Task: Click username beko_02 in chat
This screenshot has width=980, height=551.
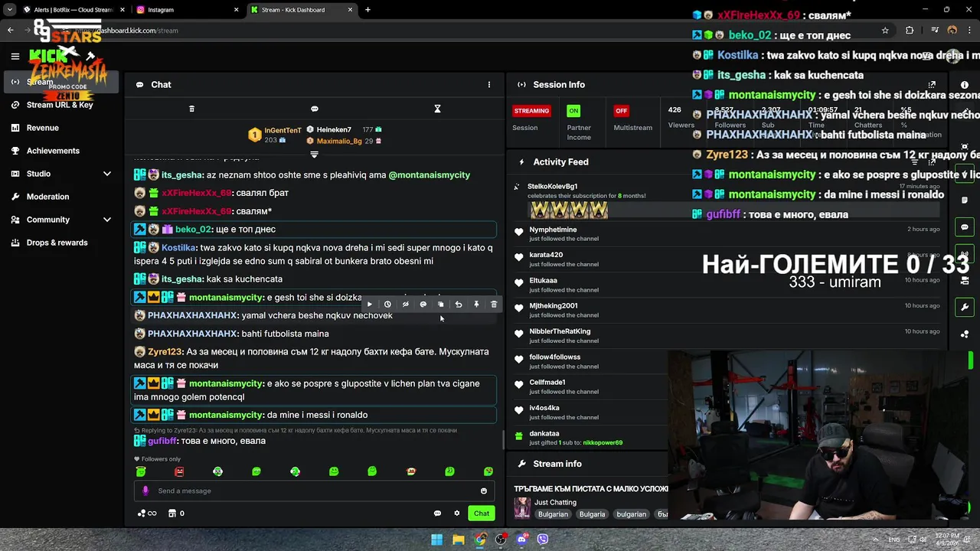Action: tap(193, 230)
